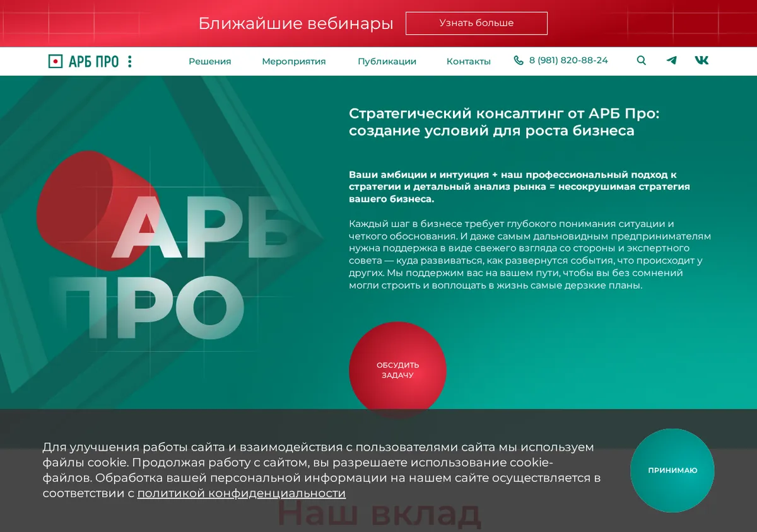757x532 pixels.
Task: Open the Telegram channel icon
Action: (672, 61)
